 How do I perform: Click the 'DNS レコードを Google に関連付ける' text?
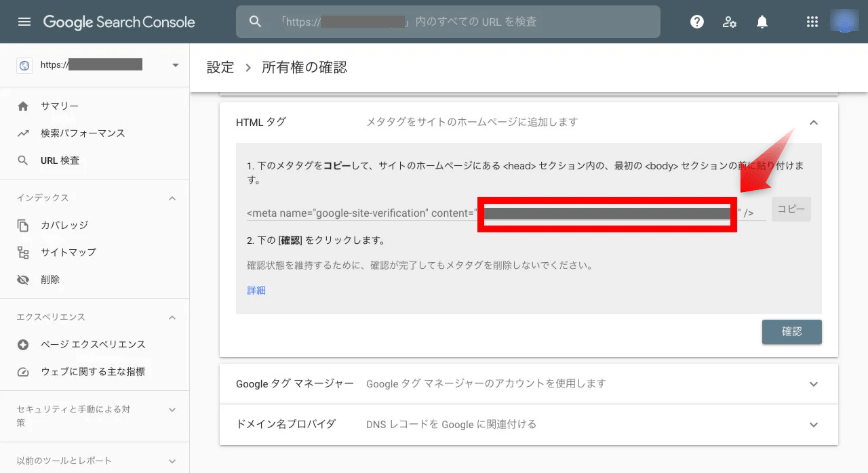(451, 425)
